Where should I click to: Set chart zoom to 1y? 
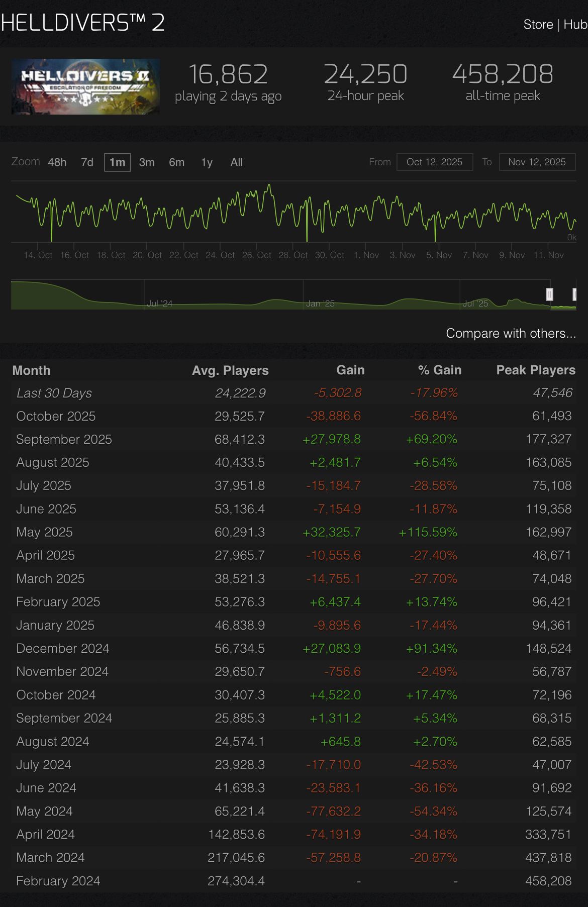pyautogui.click(x=207, y=162)
